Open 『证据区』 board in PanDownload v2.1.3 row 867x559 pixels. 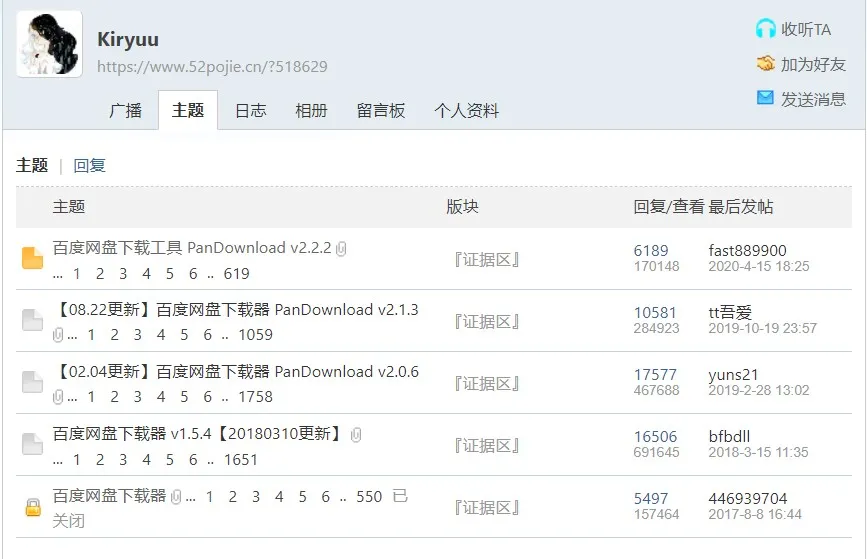click(x=486, y=322)
